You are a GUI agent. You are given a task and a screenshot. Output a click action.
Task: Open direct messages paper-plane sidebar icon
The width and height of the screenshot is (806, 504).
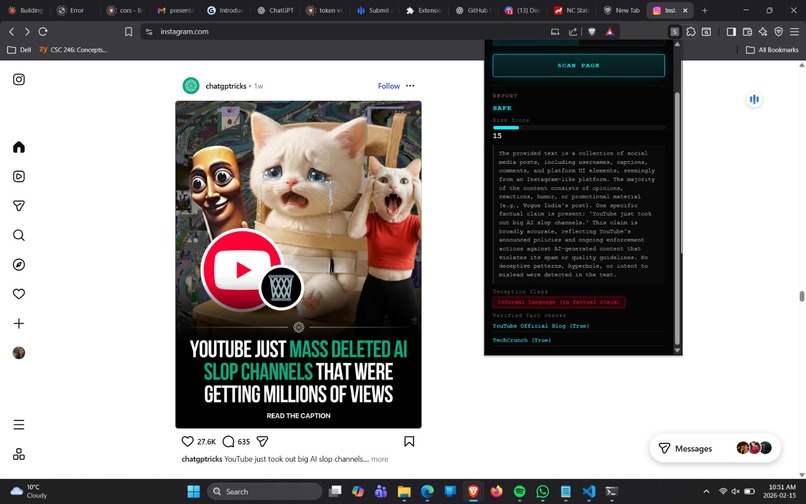coord(19,206)
